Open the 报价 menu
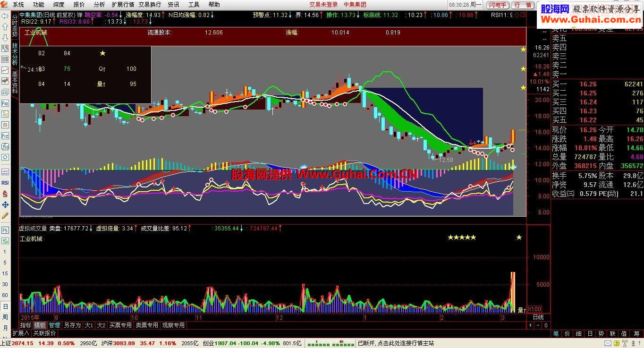This screenshot has width=644, height=348. (x=79, y=5)
